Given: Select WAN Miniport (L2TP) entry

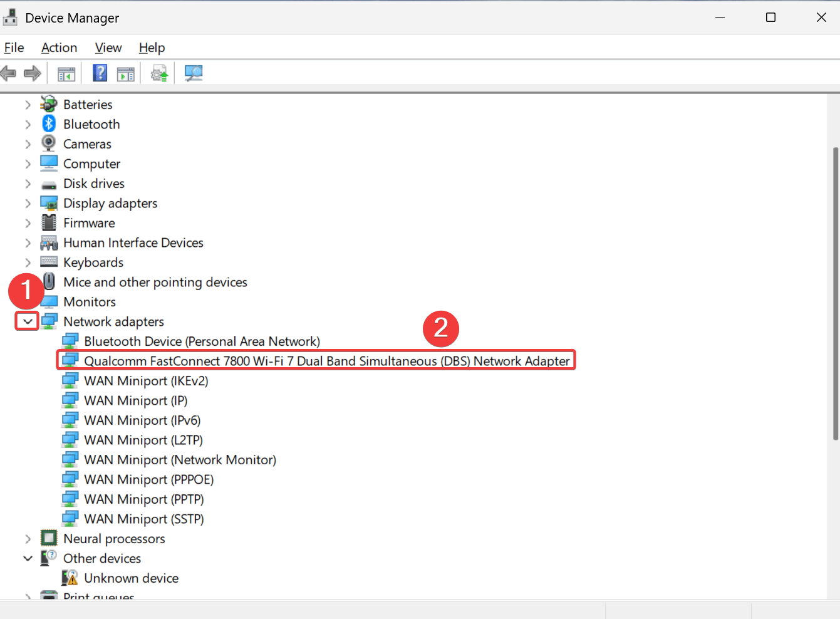Looking at the screenshot, I should (x=143, y=440).
